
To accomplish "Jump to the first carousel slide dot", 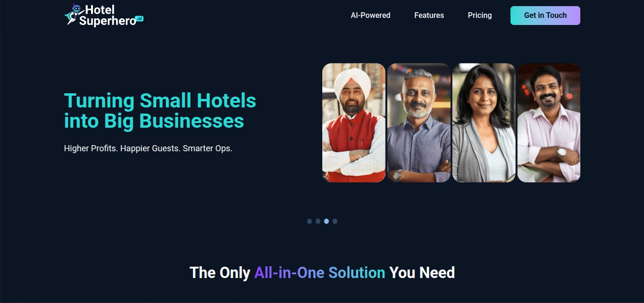I will [309, 221].
